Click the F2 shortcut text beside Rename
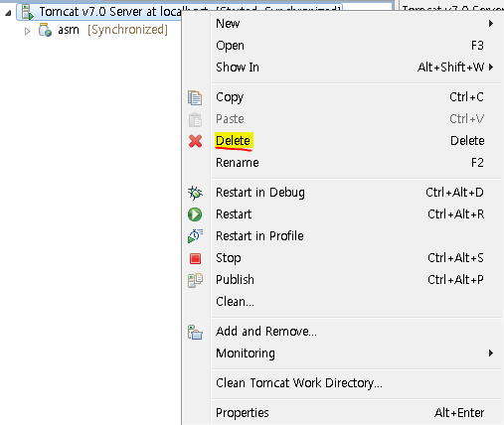 click(477, 163)
